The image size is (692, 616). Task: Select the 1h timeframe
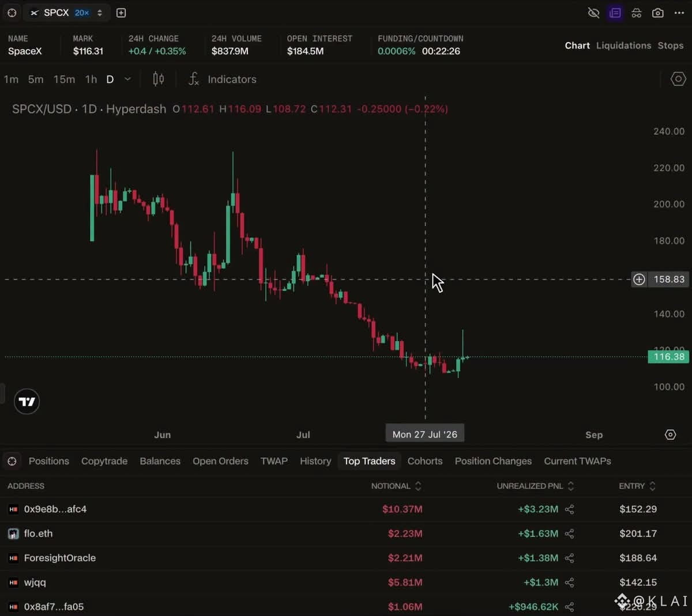coord(91,80)
